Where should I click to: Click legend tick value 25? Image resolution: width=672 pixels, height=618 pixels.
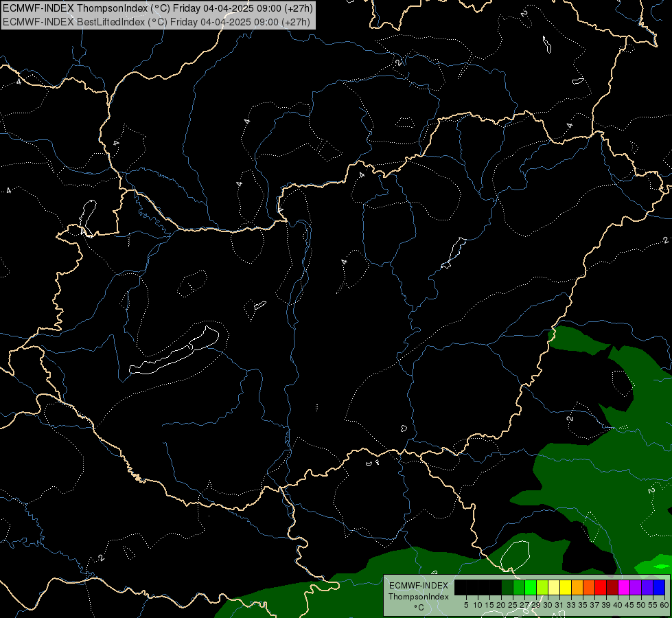(513, 605)
